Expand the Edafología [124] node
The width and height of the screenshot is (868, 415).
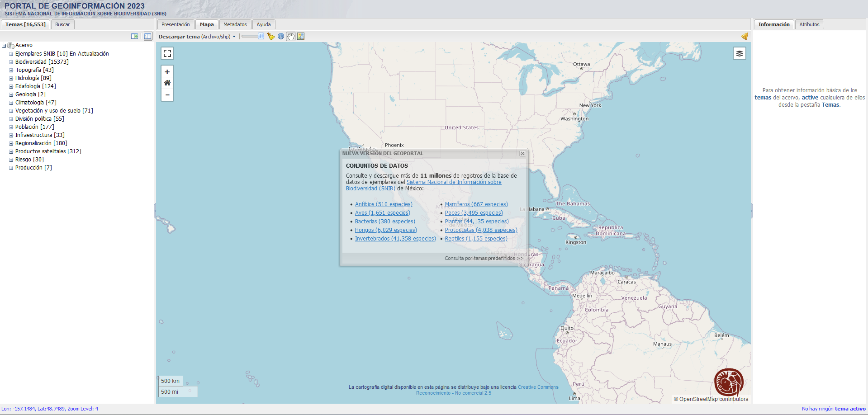[x=11, y=86]
